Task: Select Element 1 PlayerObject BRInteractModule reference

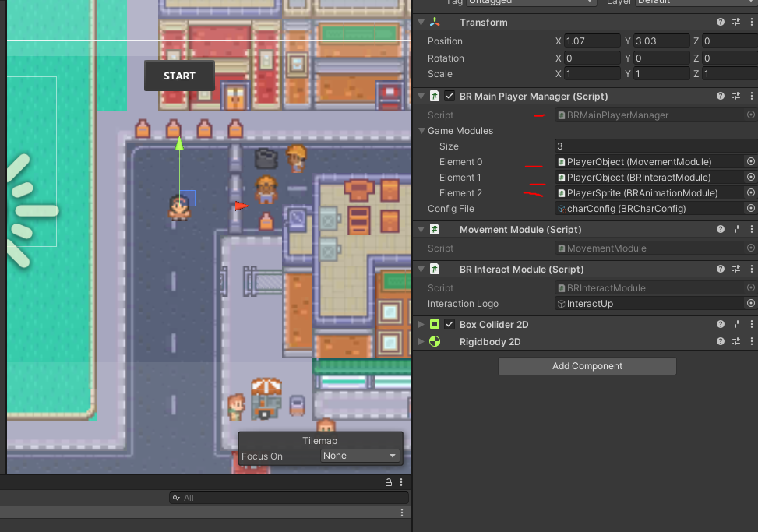Action: coord(649,178)
